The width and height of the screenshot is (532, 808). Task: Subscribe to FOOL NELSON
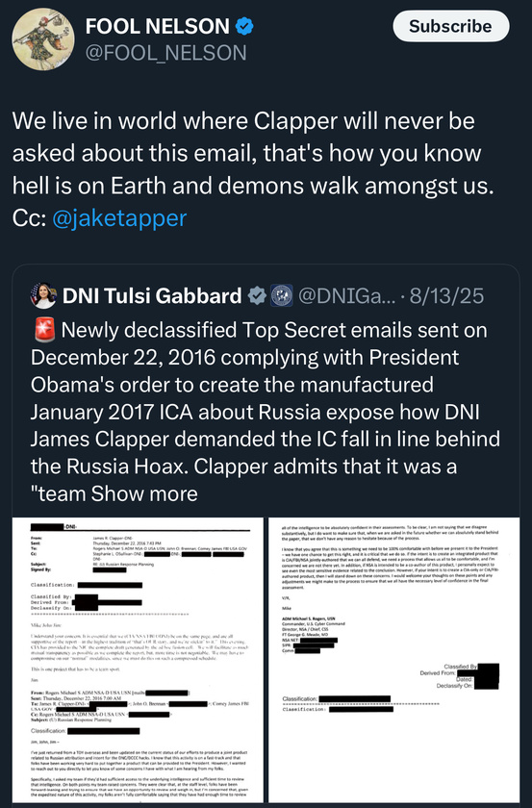[x=450, y=26]
